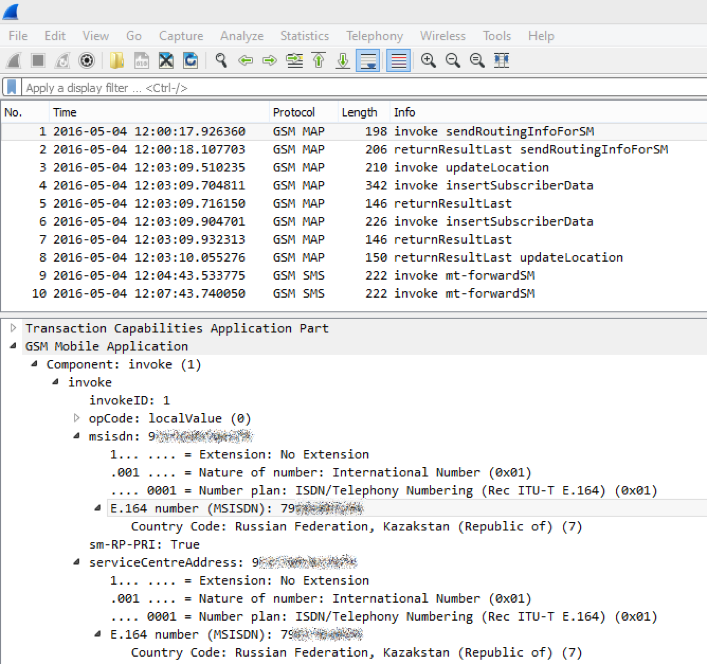Open capture options gear icon
707x664 pixels.
tap(87, 60)
